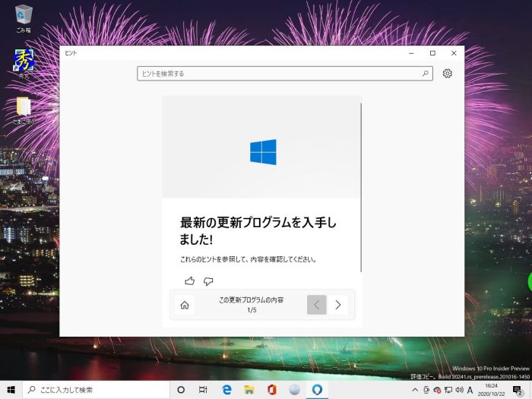Open the Windows Start menu
Image resolution: width=532 pixels, height=399 pixels.
[11, 390]
